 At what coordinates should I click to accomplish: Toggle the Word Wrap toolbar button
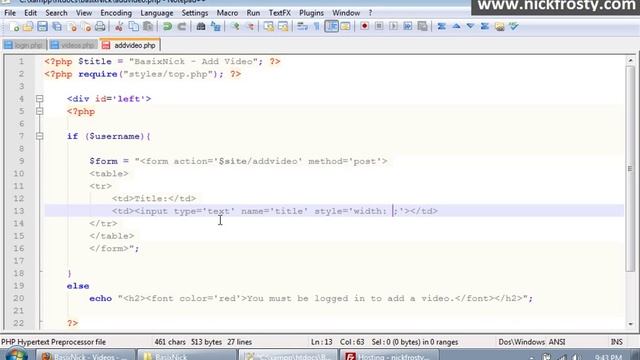click(x=302, y=27)
